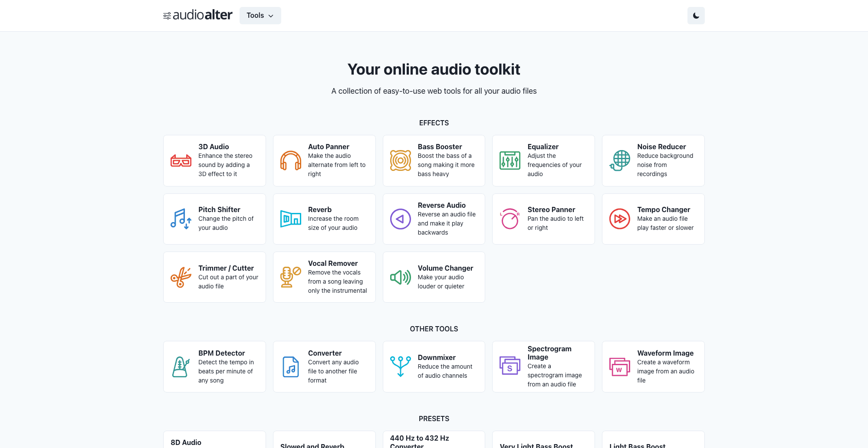Choose the Reverb tool title
The width and height of the screenshot is (868, 448).
click(320, 209)
